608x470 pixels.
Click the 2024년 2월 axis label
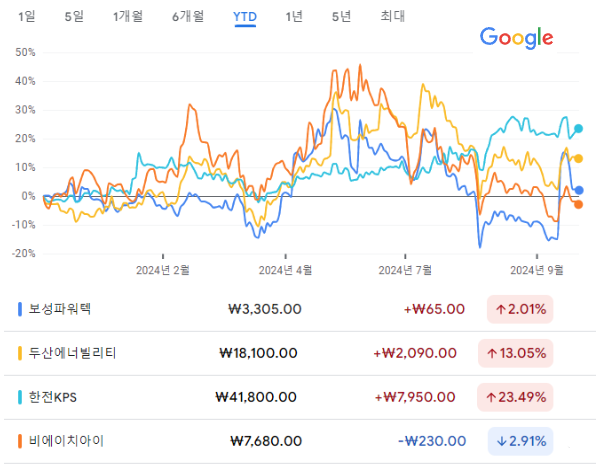tap(163, 270)
